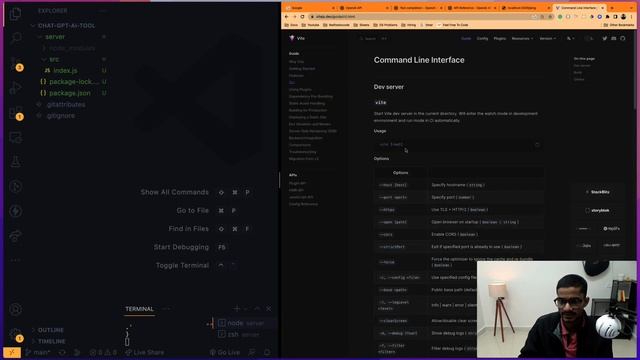
Task: Open the Thunder Client lightning icon
Action: [16, 211]
